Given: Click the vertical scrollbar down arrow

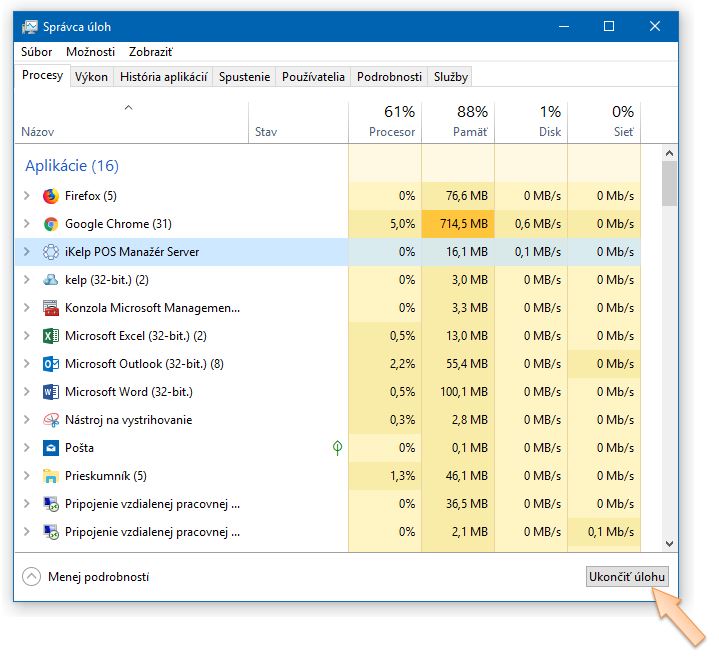Looking at the screenshot, I should pos(670,543).
